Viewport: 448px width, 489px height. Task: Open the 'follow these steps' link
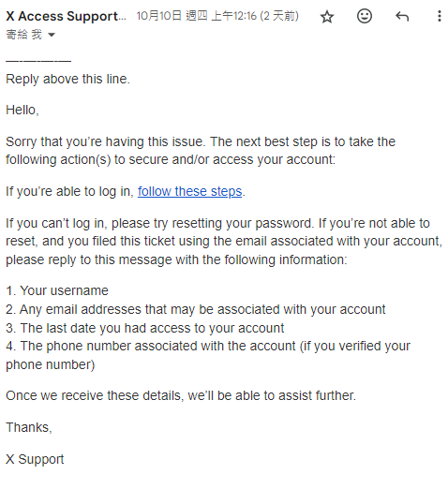[x=189, y=191]
